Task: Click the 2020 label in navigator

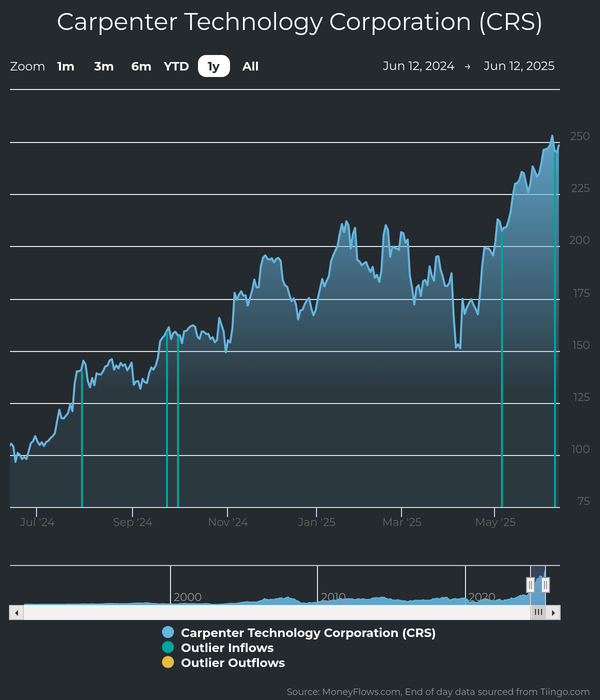Action: click(x=481, y=597)
